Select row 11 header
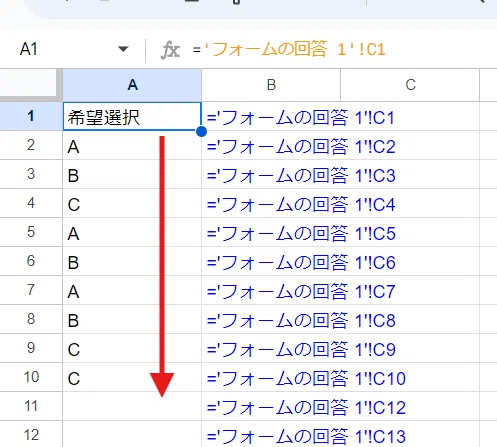This screenshot has height=447, width=497. [x=31, y=406]
